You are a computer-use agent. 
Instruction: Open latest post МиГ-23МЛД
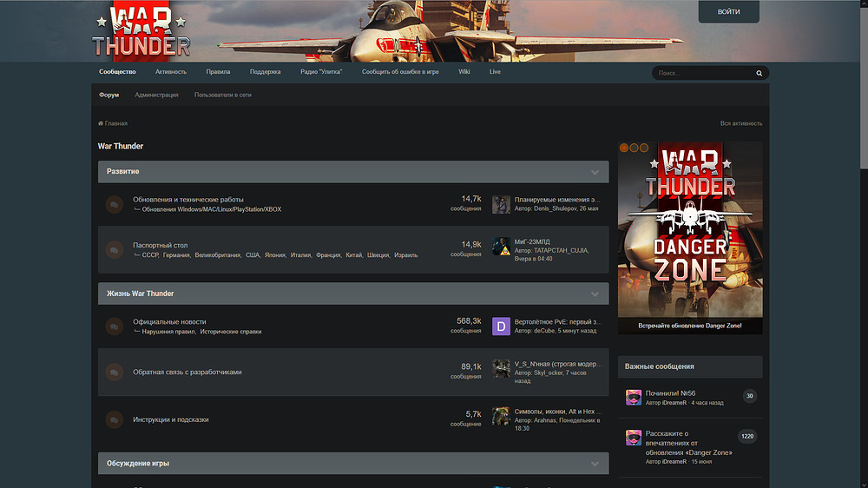coord(532,242)
